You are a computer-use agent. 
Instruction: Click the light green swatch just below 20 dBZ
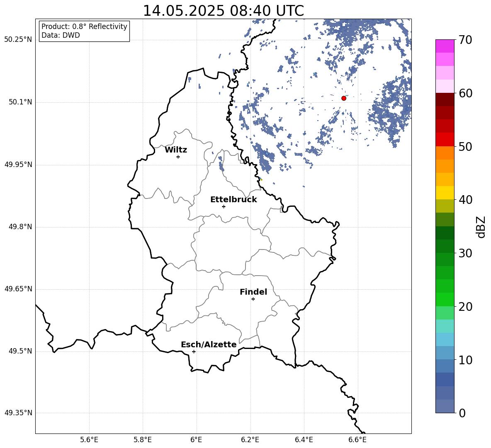(445, 313)
